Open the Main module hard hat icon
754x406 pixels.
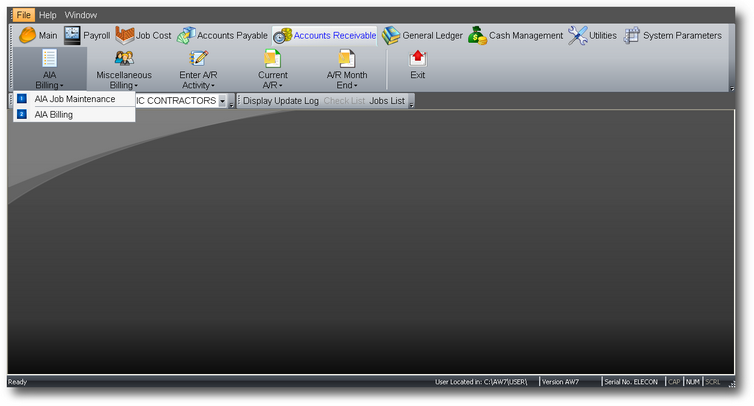click(x=27, y=35)
